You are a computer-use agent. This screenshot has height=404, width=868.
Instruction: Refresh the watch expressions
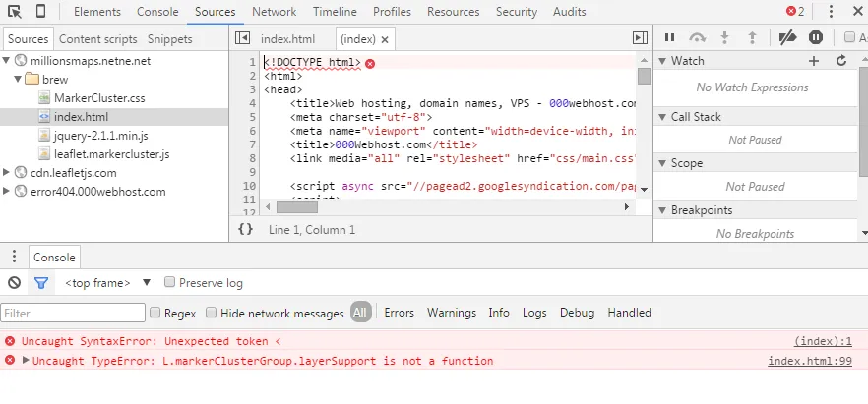coord(841,61)
